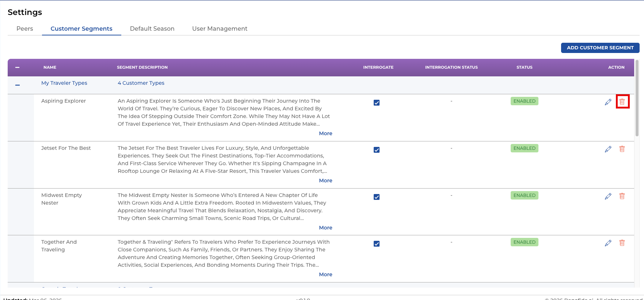644x300 pixels.
Task: Edit the Midwest Empty Nester segment
Action: pyautogui.click(x=608, y=196)
